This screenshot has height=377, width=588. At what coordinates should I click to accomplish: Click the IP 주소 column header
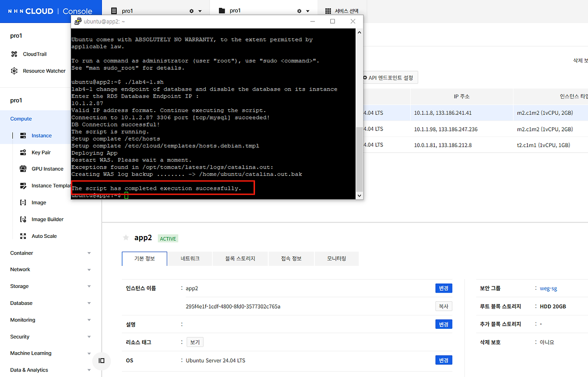coord(462,96)
